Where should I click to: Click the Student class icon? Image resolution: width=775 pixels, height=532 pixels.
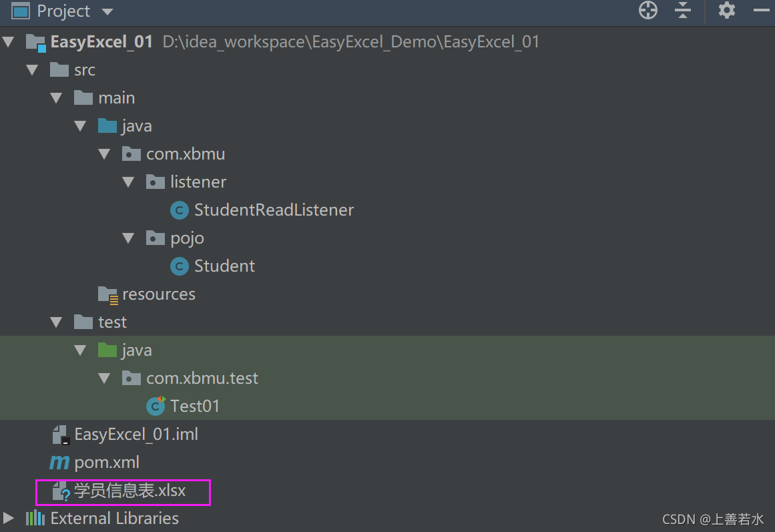tap(180, 266)
